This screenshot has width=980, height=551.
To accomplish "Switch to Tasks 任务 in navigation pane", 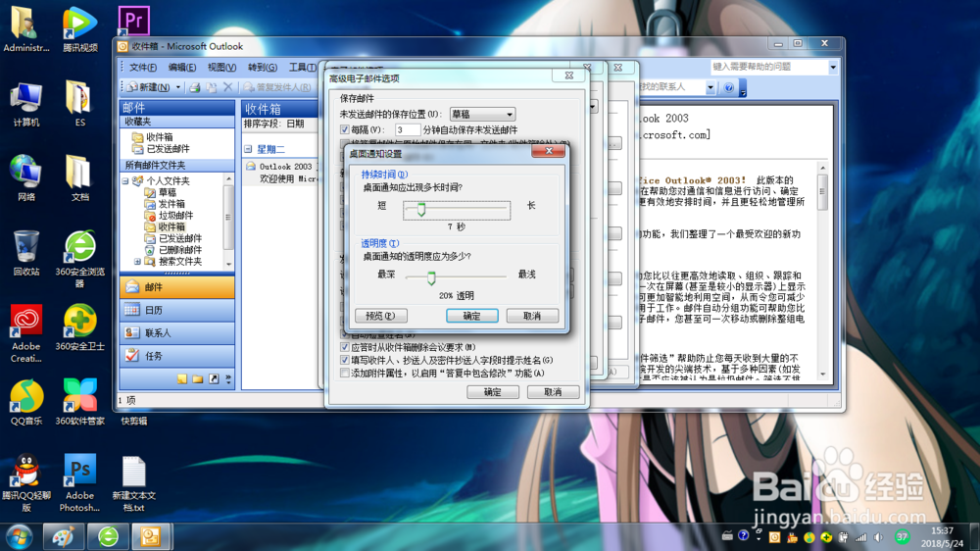I will [x=176, y=356].
